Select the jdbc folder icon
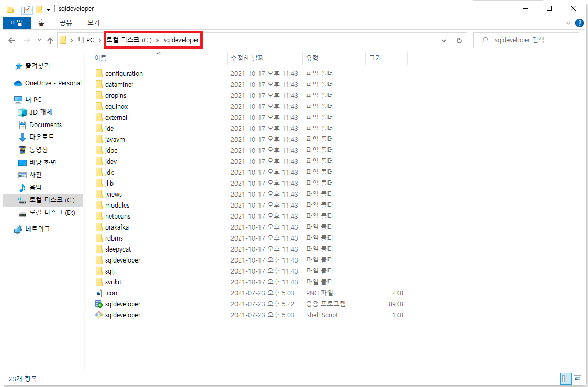This screenshot has width=588, height=387. coord(99,151)
